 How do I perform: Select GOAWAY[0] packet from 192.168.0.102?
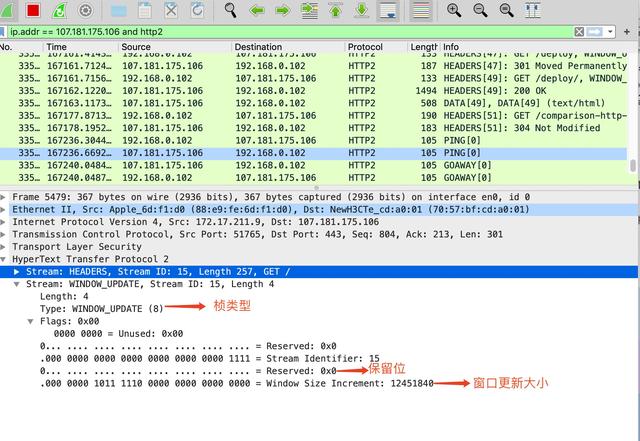(313, 178)
